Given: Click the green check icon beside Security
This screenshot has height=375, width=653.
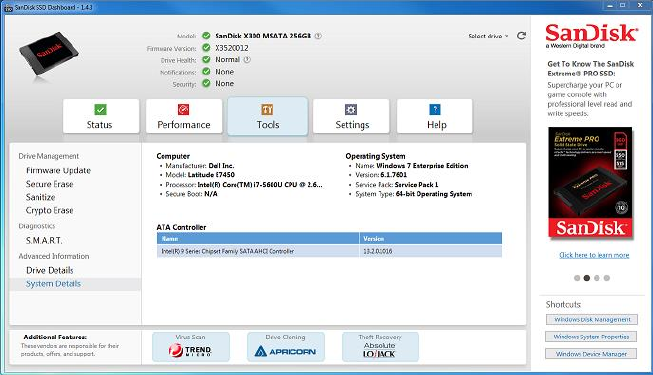Looking at the screenshot, I should [206, 83].
